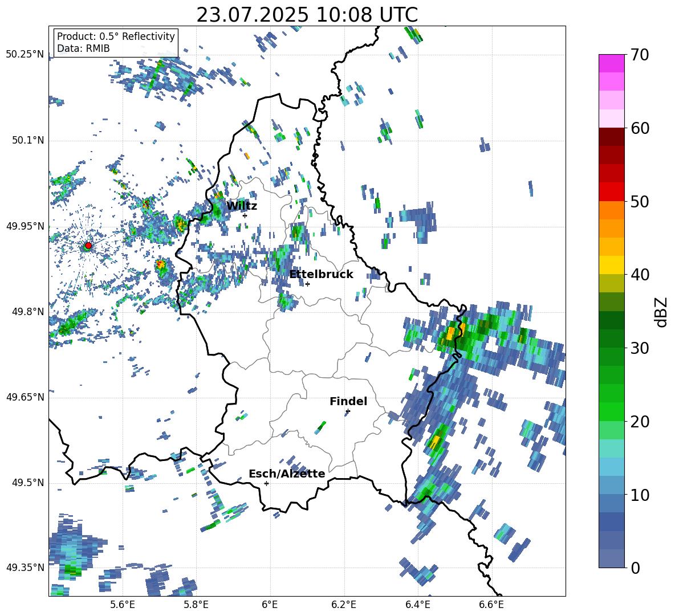Click the 5.6°E longitude label
The image size is (675, 616).
123,605
